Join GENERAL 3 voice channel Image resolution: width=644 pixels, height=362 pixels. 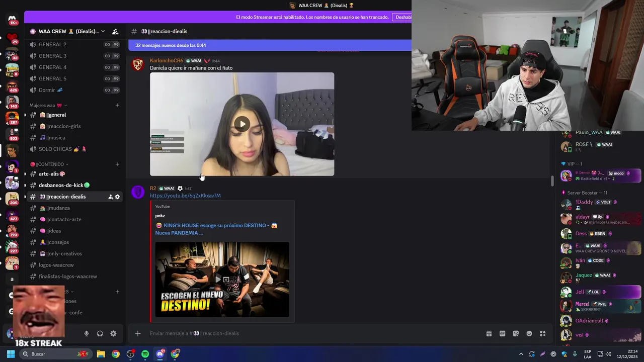click(74, 56)
